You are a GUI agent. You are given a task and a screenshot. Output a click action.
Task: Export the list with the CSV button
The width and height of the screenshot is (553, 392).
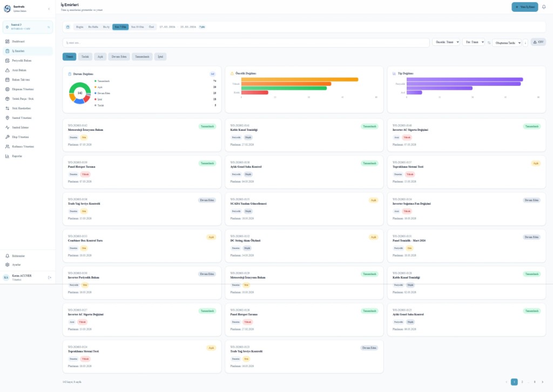pyautogui.click(x=538, y=42)
